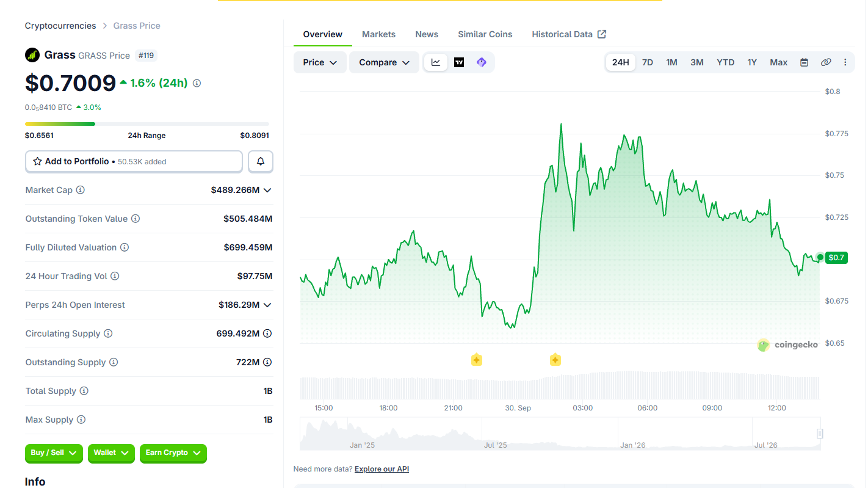Viewport: 868px width, 488px height.
Task: Click the $489.266M market cap value
Action: point(235,190)
